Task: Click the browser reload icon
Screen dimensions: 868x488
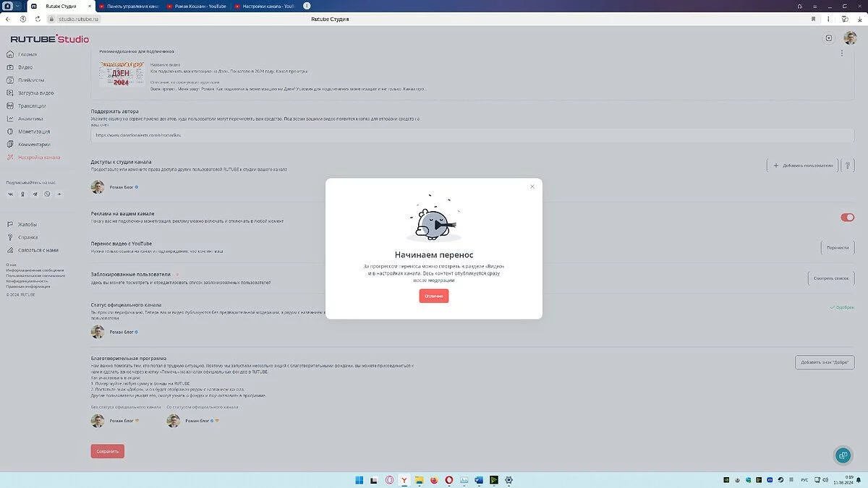Action: click(x=38, y=19)
